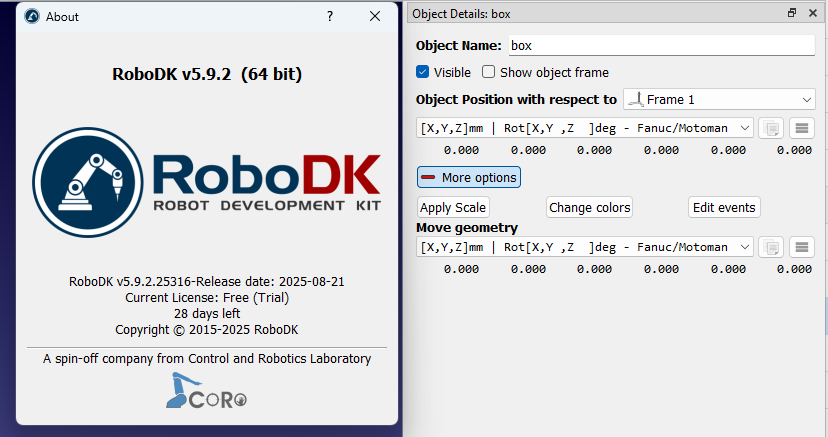Click Apply Scale button

(453, 207)
